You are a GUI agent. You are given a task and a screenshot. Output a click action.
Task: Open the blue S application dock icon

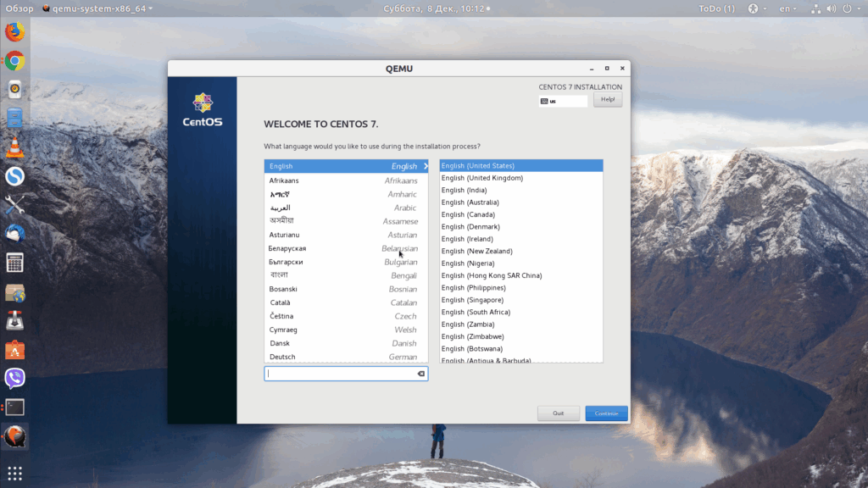click(15, 176)
